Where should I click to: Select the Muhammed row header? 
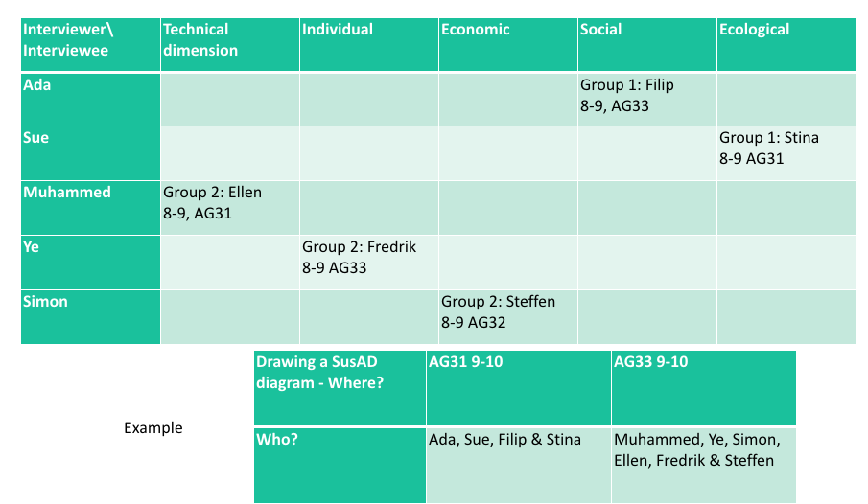point(91,208)
